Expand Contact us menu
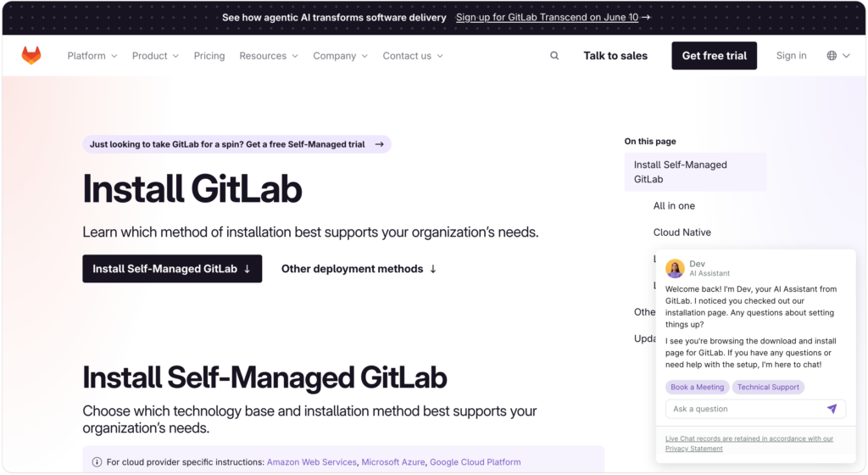Screen dimensions: 868x475 click(x=413, y=56)
